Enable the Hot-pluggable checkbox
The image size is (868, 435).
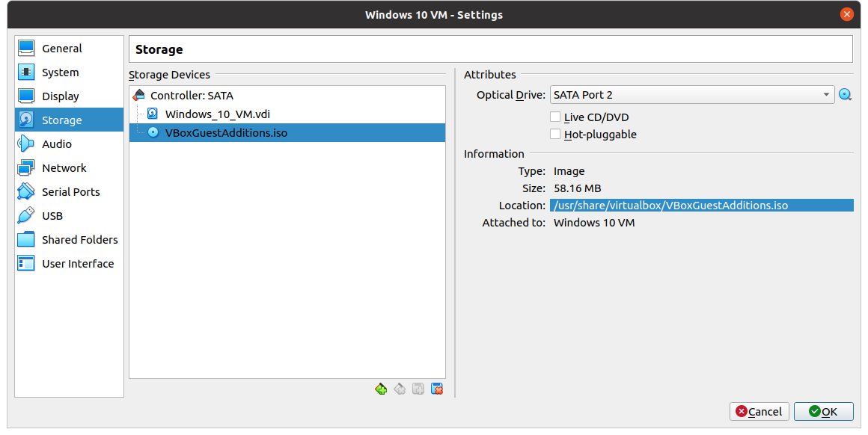555,135
